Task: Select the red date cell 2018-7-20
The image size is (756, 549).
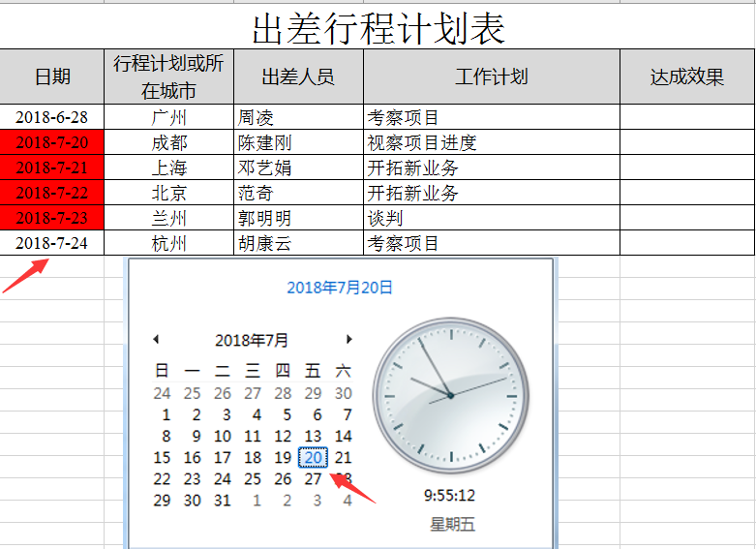Action: point(52,142)
